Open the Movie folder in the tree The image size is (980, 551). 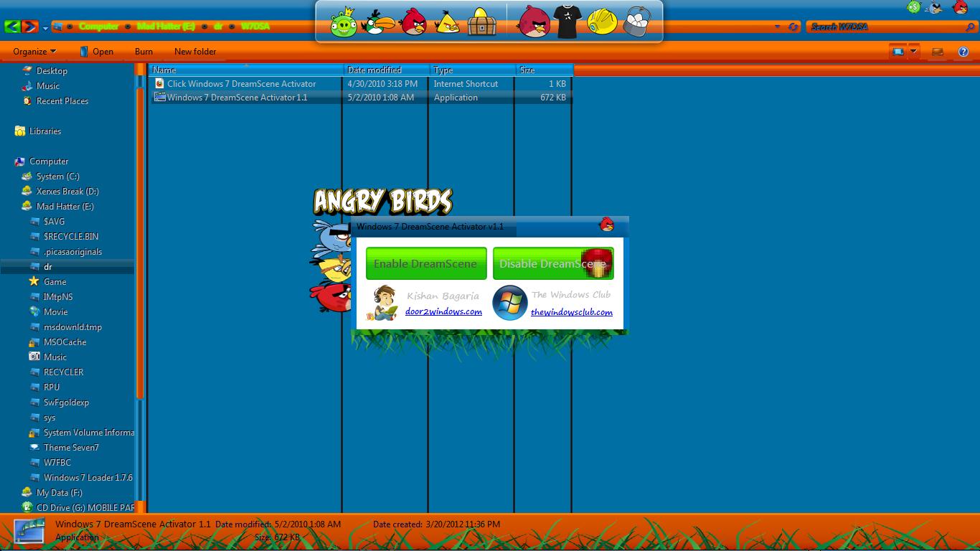55,312
